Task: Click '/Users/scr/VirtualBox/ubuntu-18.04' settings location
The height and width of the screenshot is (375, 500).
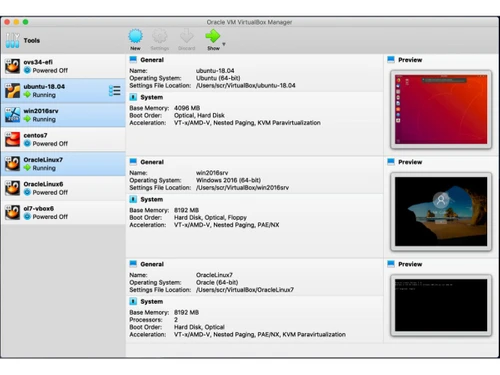Action: tap(246, 86)
